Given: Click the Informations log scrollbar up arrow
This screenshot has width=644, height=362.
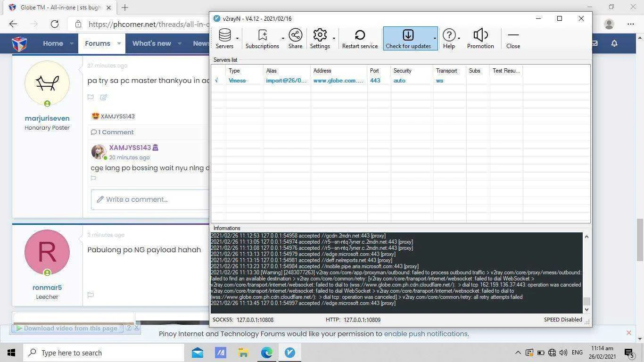Looking at the screenshot, I should pyautogui.click(x=586, y=236).
